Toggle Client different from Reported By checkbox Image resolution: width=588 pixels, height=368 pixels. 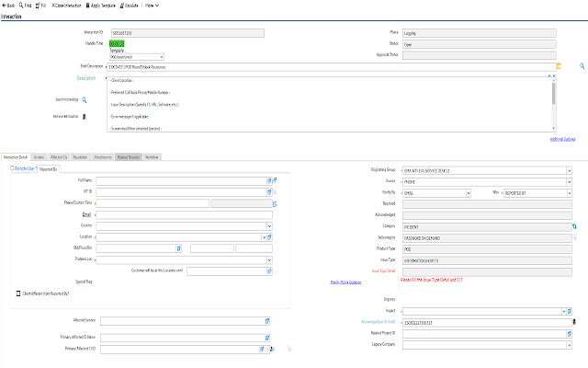click(x=18, y=293)
